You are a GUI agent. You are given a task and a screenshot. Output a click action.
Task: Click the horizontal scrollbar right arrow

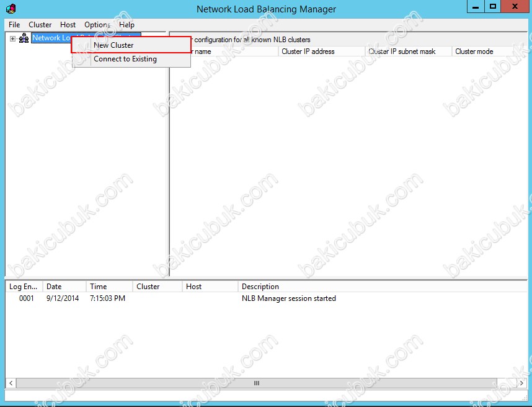(x=522, y=383)
